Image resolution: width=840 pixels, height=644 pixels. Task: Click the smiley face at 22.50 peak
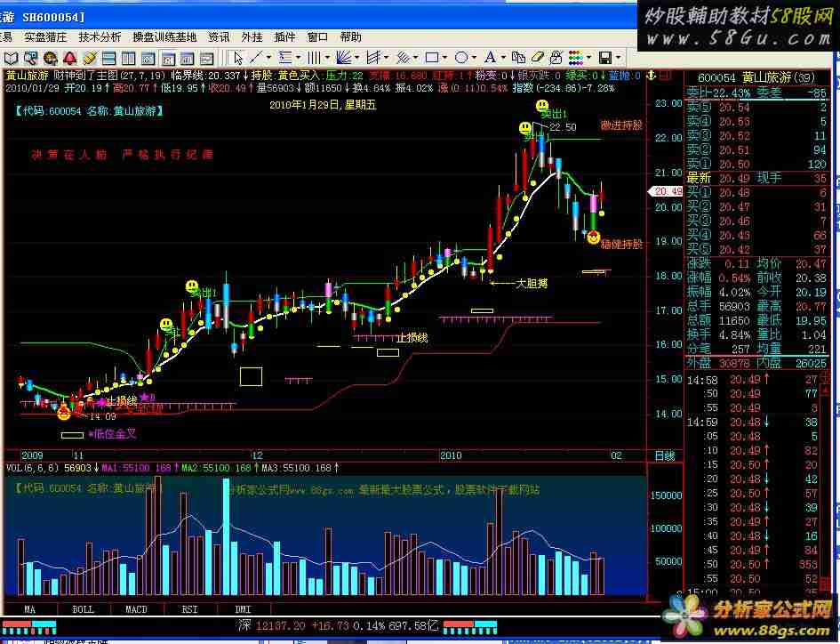pos(542,106)
